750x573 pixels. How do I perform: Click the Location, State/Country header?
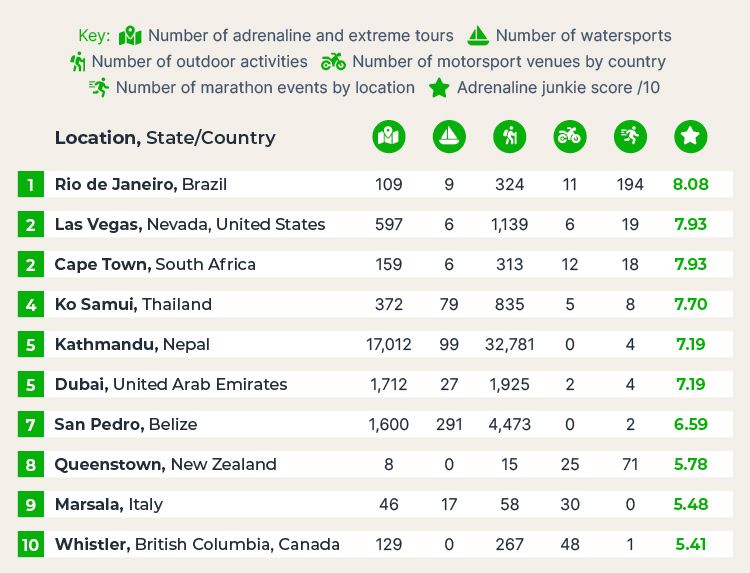click(x=165, y=138)
